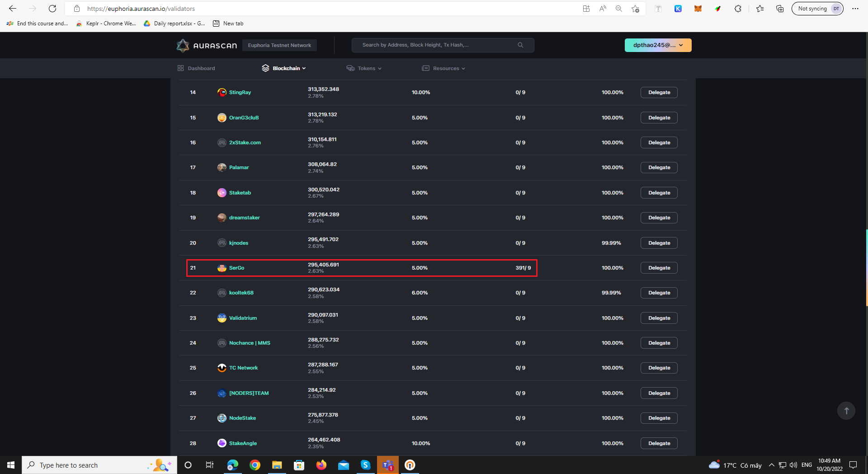
Task: Click the TC Network validator avatar
Action: point(222,368)
